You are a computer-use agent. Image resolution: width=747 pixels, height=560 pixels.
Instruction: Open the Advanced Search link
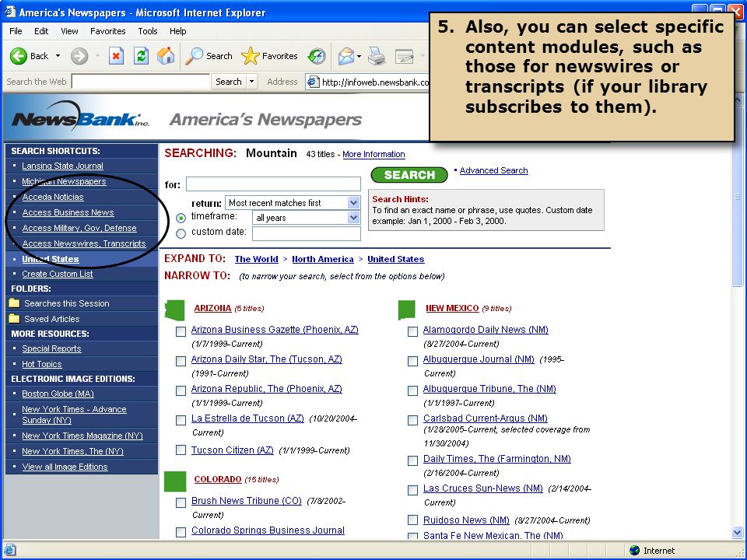coord(493,170)
